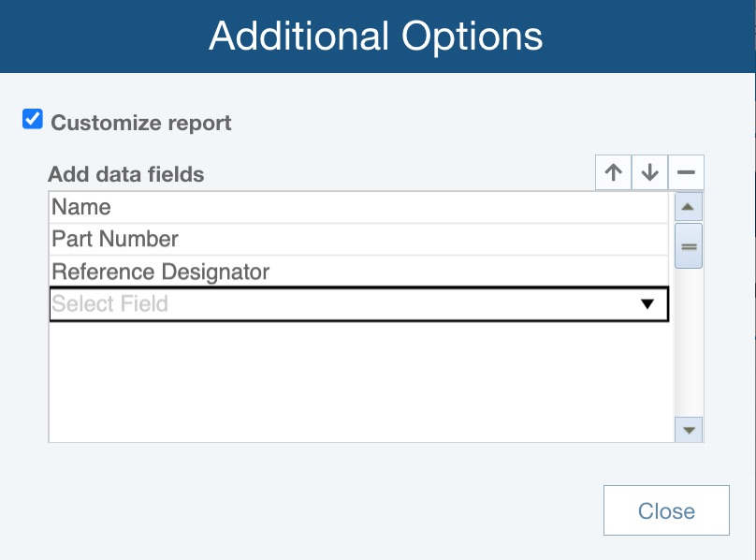Image resolution: width=756 pixels, height=560 pixels.
Task: Uncheck the Customize report checkbox
Action: [x=33, y=120]
